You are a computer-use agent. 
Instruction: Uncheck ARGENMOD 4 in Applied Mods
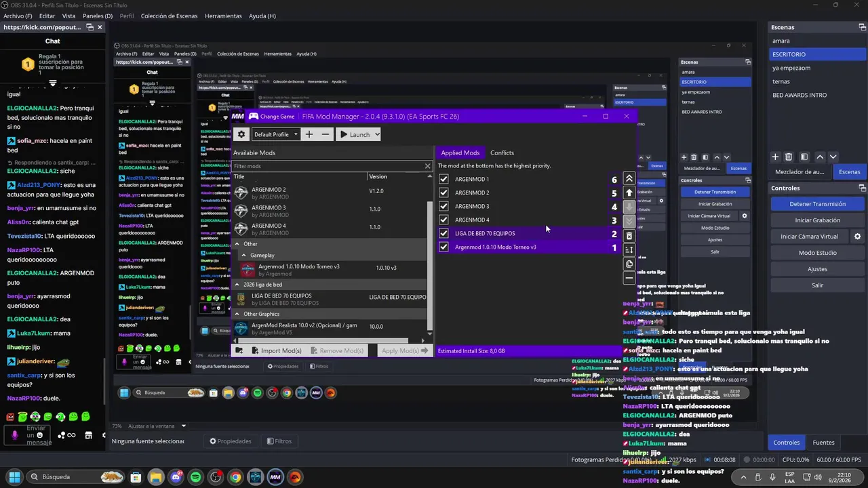[x=443, y=220]
